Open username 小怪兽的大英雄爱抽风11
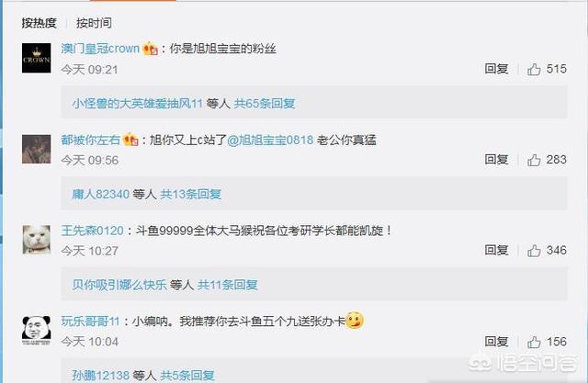The height and width of the screenshot is (383, 588). tap(137, 103)
